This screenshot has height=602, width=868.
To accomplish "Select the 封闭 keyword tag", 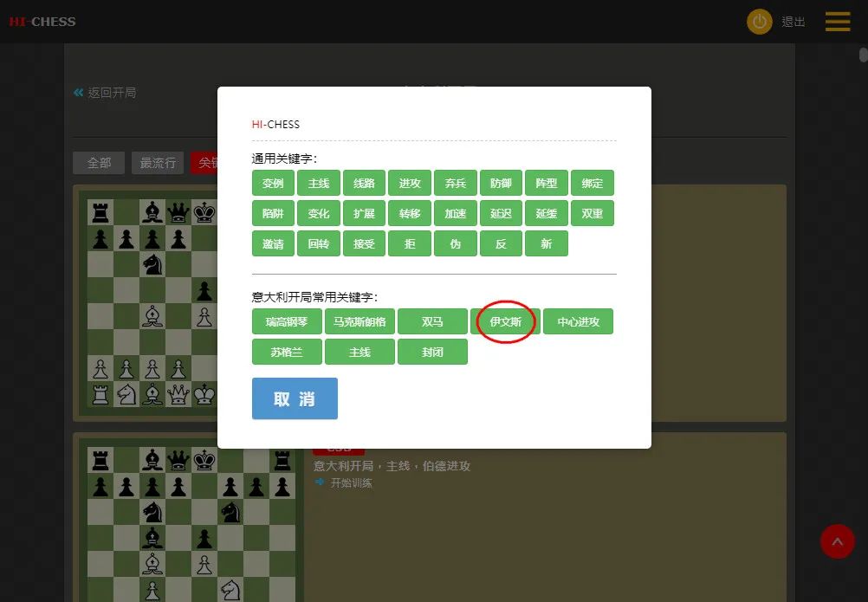I will [x=432, y=352].
